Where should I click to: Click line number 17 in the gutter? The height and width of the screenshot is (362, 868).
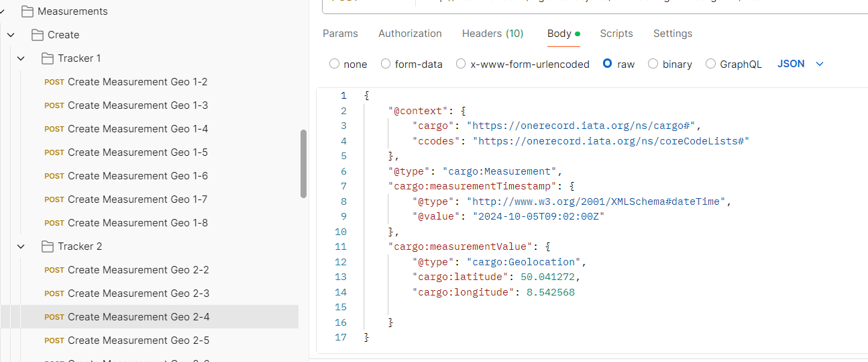(341, 337)
